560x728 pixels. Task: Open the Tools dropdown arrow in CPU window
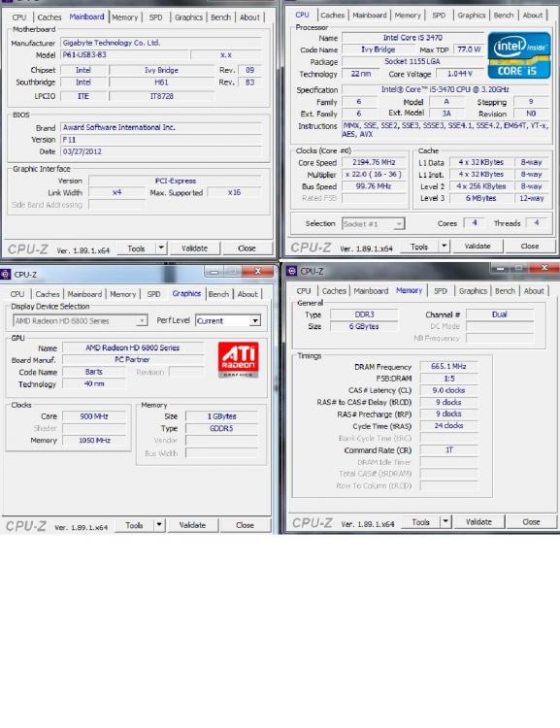click(444, 247)
